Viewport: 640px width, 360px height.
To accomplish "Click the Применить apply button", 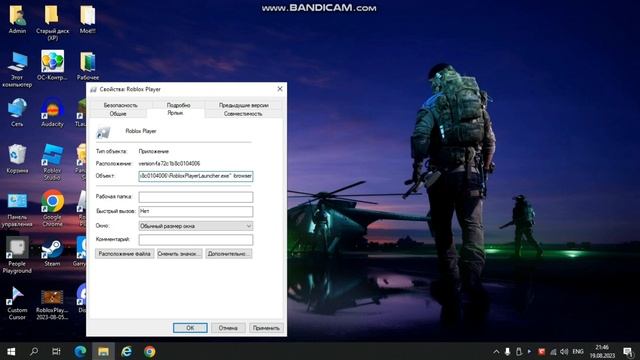I will (266, 328).
